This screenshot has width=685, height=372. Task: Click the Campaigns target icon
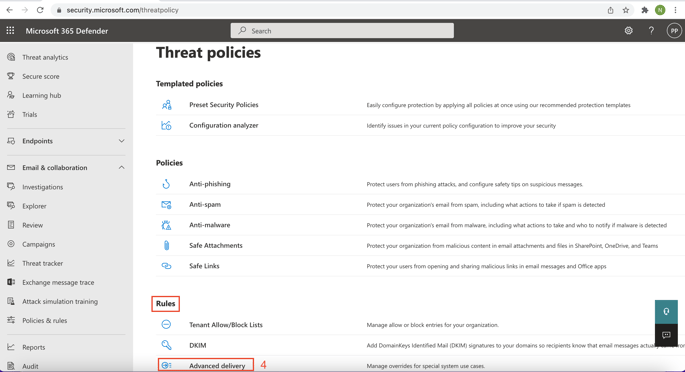tap(11, 244)
